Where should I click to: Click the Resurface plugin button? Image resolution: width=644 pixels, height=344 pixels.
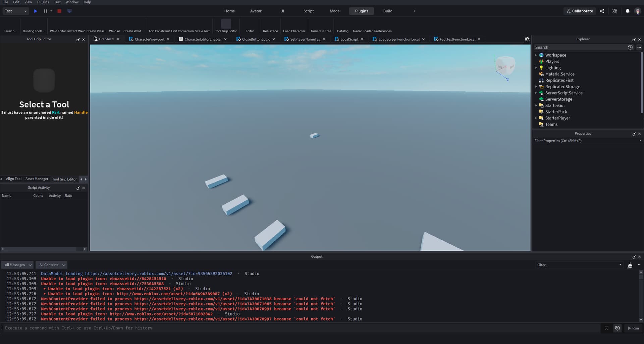pyautogui.click(x=270, y=26)
